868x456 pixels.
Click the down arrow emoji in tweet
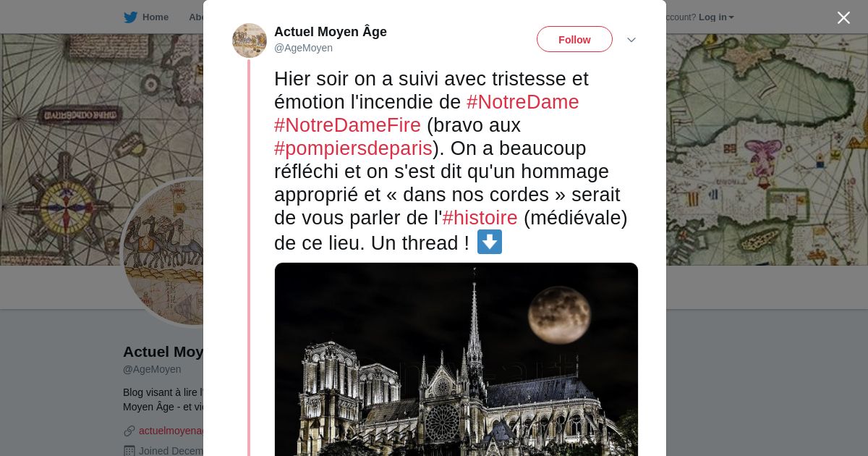(490, 242)
